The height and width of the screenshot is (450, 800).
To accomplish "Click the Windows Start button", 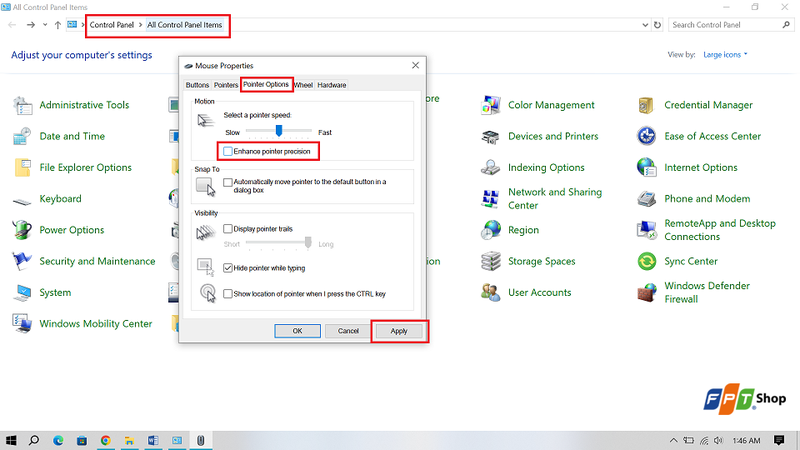I will pos(11,440).
